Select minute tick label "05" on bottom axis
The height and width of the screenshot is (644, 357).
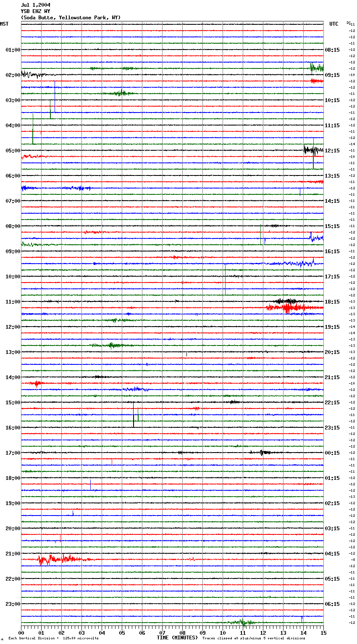(x=122, y=633)
